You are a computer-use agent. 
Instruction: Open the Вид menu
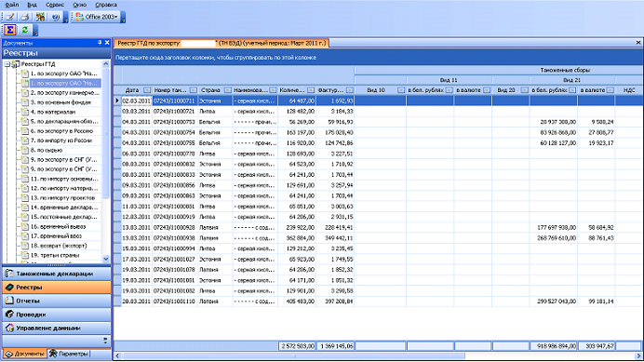click(32, 5)
